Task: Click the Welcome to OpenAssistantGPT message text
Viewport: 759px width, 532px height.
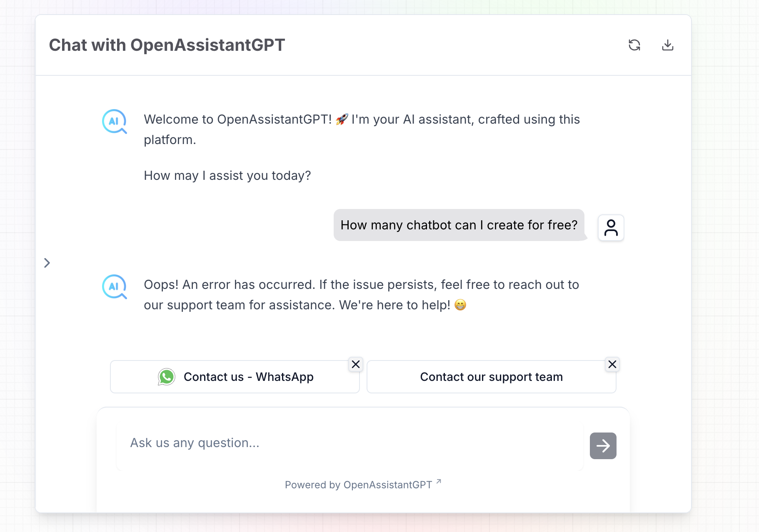Action: coord(361,129)
